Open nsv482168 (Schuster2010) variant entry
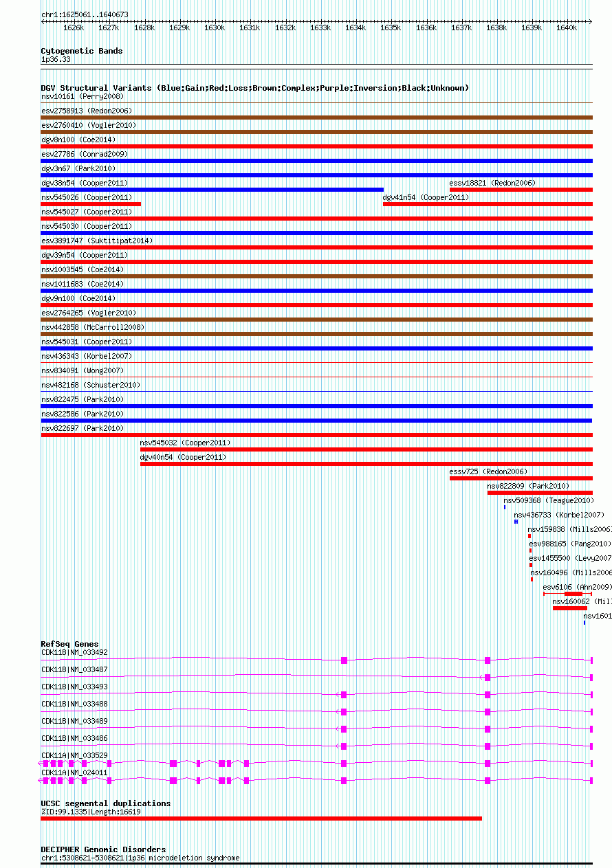The height and width of the screenshot is (868, 612). pyautogui.click(x=91, y=385)
